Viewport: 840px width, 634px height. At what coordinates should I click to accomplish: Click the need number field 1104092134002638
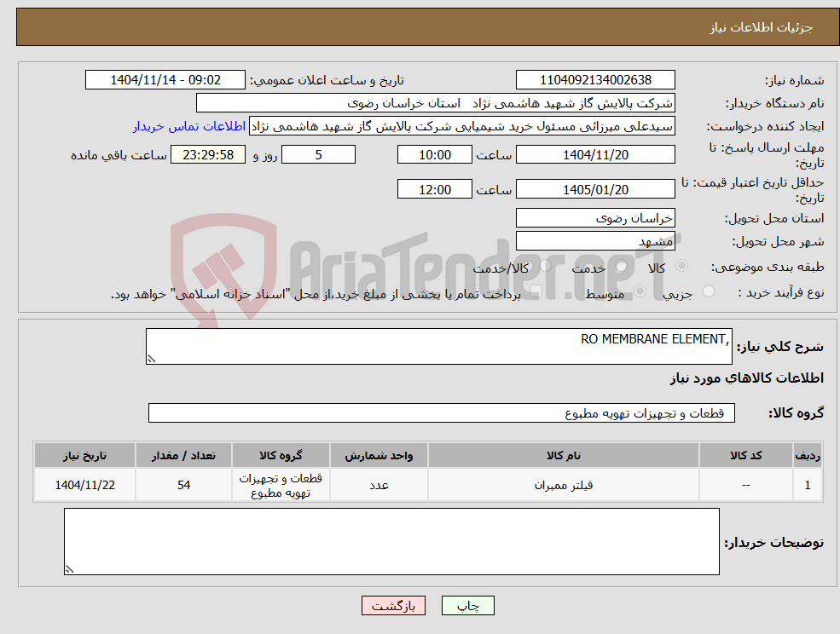click(x=595, y=80)
